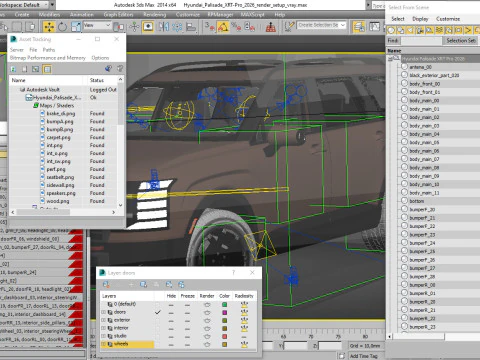Expand the wheels layer in Layer dialog
Screen dimensions: 480x360
(x=103, y=344)
